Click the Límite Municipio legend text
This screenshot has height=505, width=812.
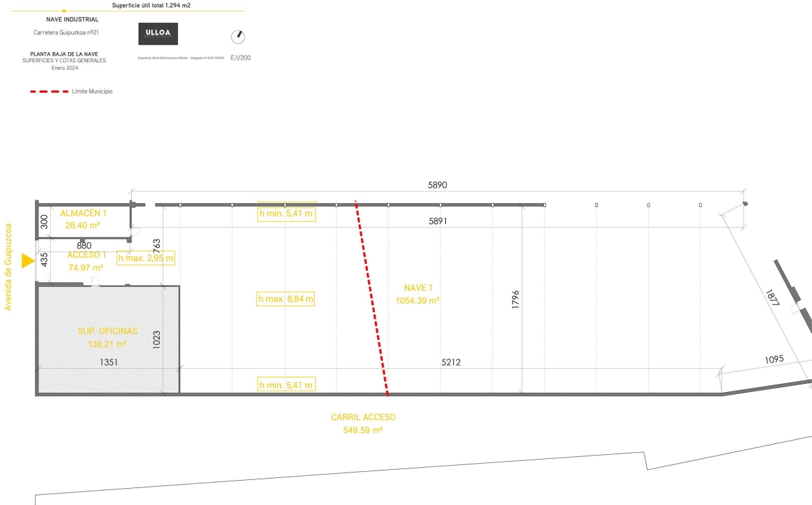click(92, 91)
